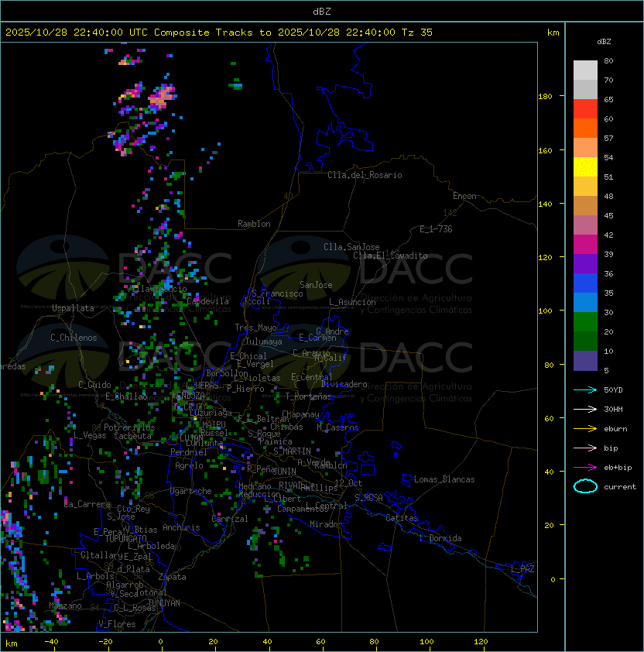Click the La_Carrera map label
The width and height of the screenshot is (644, 652).
87,504
